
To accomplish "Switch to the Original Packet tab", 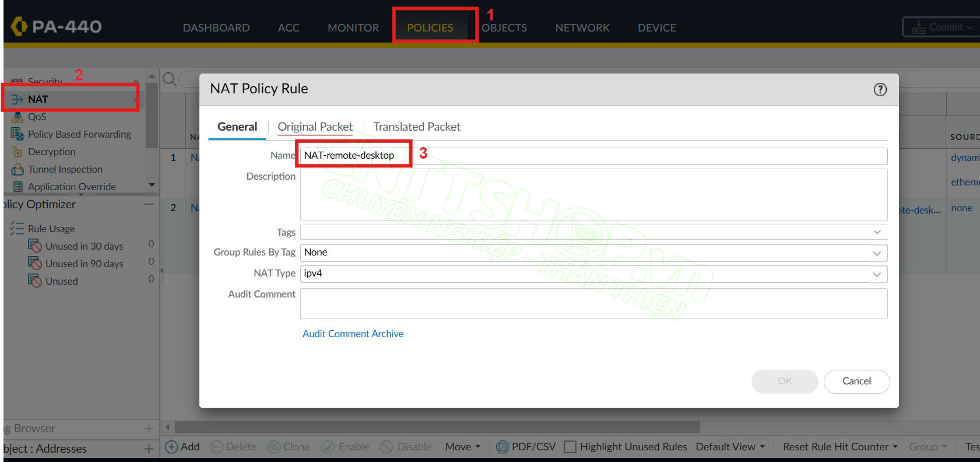I will 315,127.
